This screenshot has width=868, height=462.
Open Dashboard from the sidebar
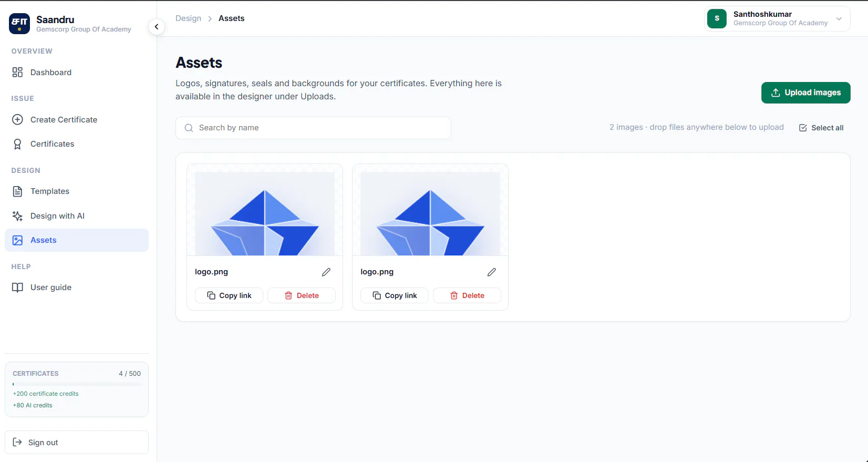(77, 73)
